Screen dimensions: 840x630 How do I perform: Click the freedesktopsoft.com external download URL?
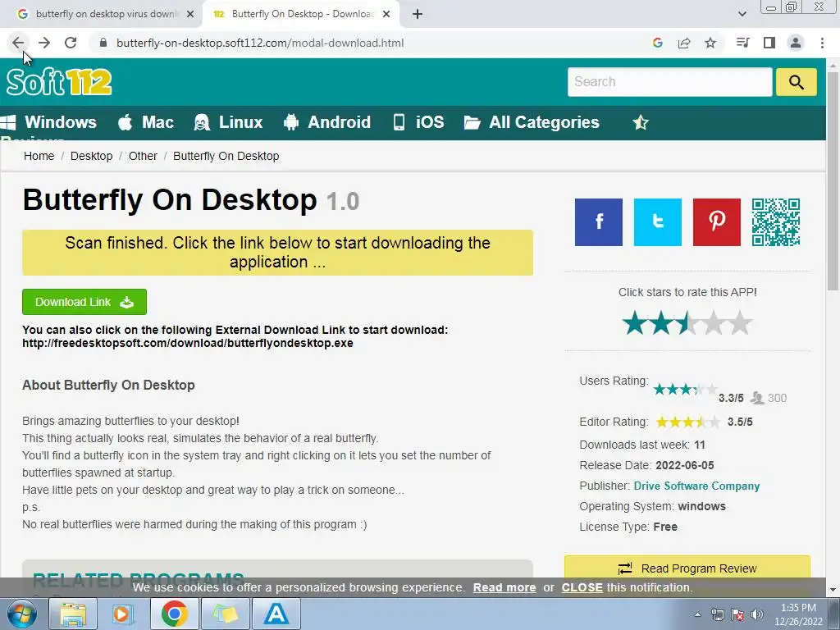(188, 343)
